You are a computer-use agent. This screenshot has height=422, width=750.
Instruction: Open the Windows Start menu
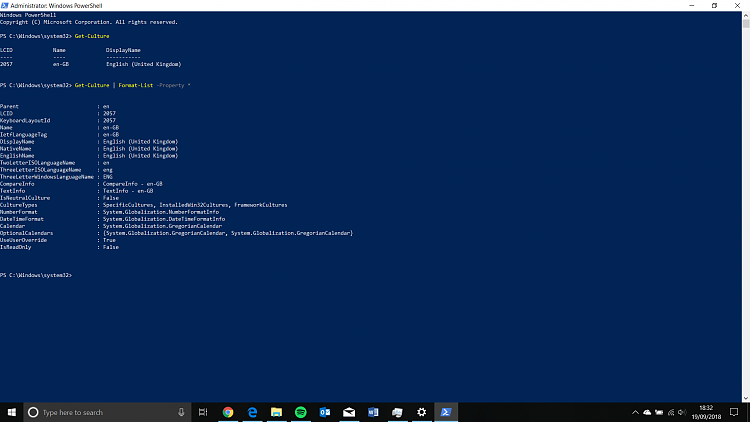click(11, 412)
